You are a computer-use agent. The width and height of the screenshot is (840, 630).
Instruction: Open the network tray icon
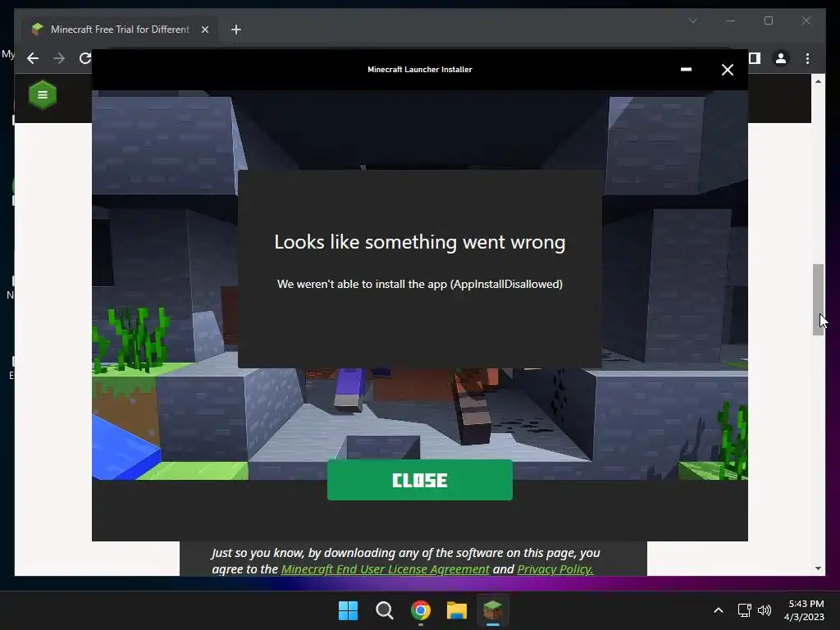(744, 610)
